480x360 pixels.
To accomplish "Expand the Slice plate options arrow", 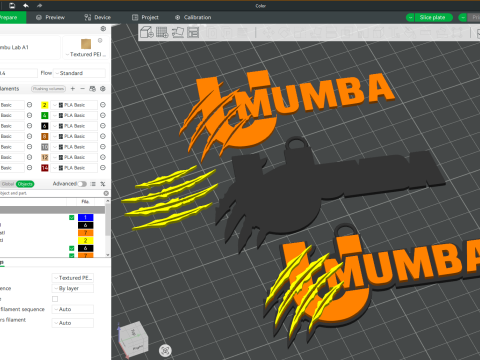I will coord(410,17).
